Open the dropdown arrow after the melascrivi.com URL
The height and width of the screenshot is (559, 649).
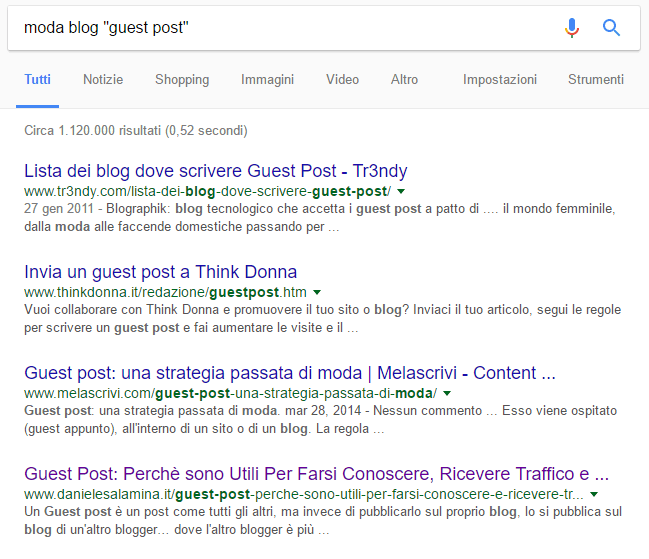(x=446, y=393)
